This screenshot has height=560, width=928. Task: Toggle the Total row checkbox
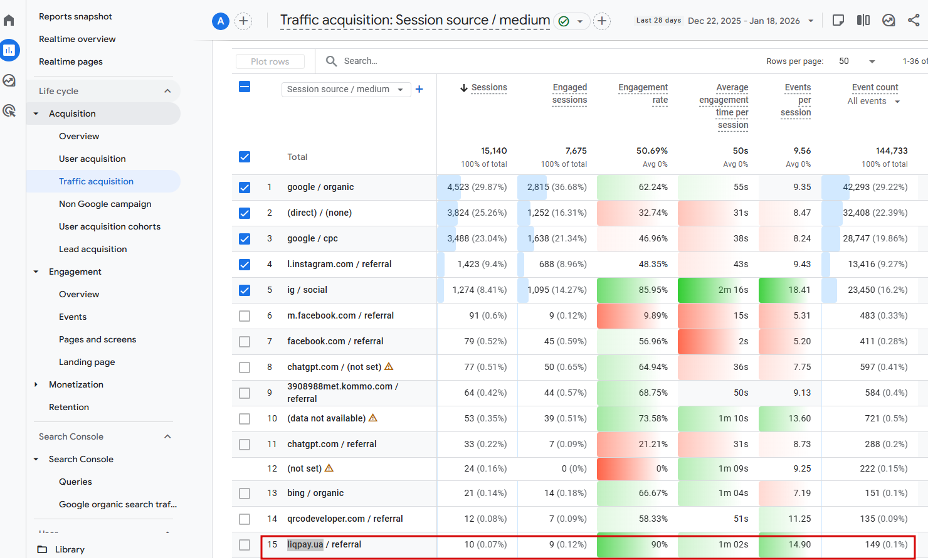point(245,157)
